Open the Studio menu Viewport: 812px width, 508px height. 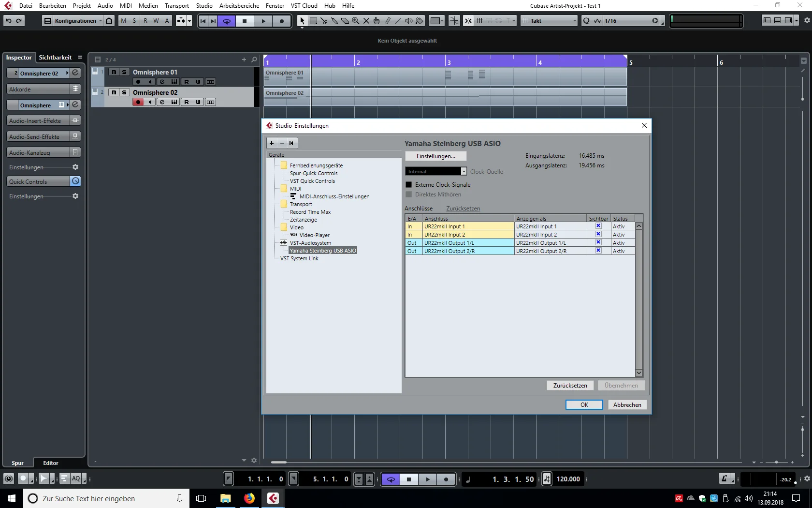click(x=204, y=5)
